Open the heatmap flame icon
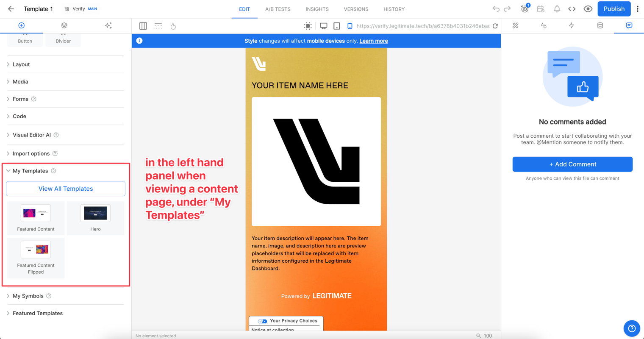The image size is (644, 339). [x=173, y=26]
